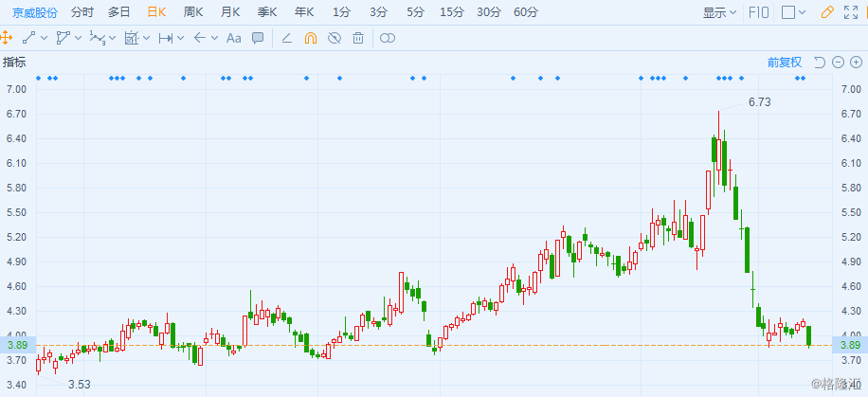This screenshot has width=868, height=397.
Task: Select the 季K quarterly candlestick tab
Action: pos(267,12)
